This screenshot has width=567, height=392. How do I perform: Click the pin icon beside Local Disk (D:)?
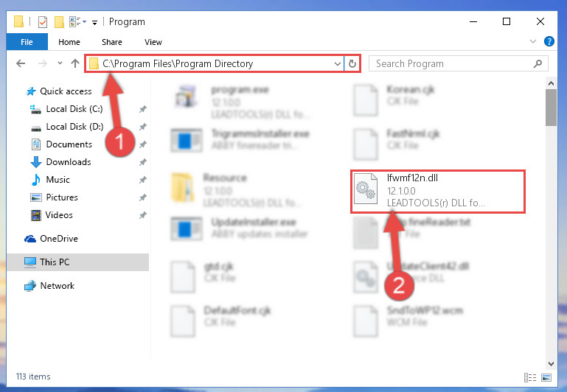tap(143, 127)
